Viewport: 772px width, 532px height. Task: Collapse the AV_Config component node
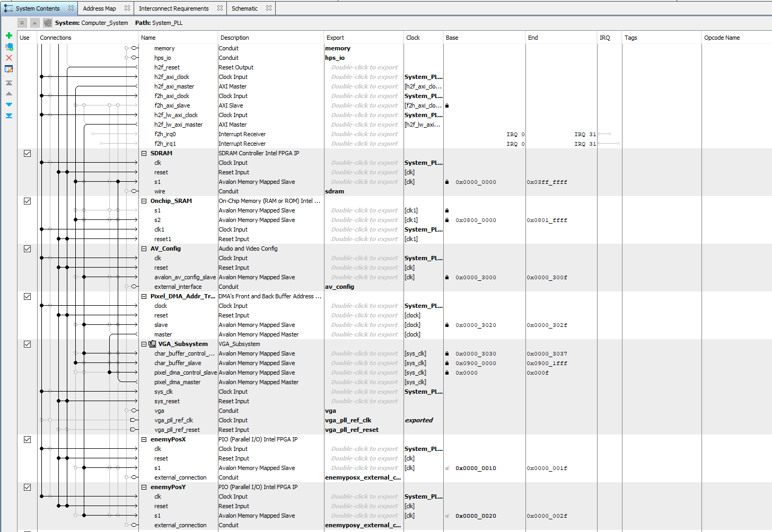(144, 249)
